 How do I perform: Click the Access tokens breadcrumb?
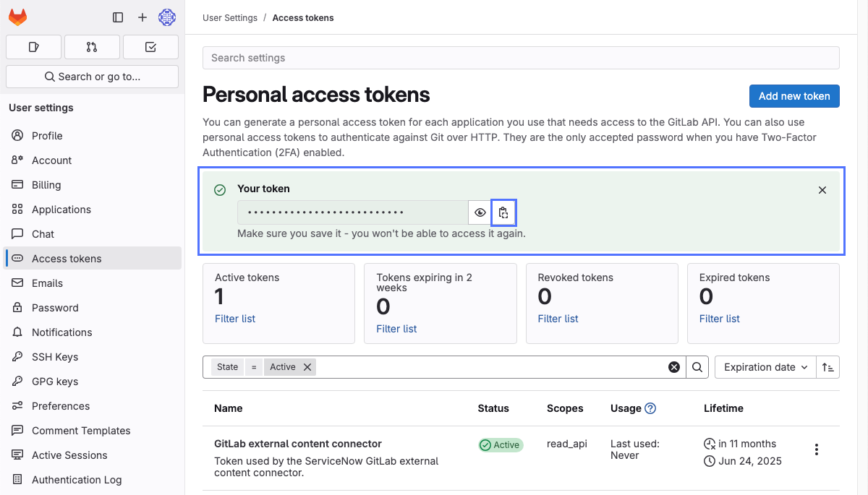(303, 18)
